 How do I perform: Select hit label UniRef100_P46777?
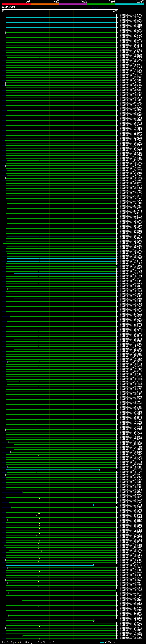(131, 105)
